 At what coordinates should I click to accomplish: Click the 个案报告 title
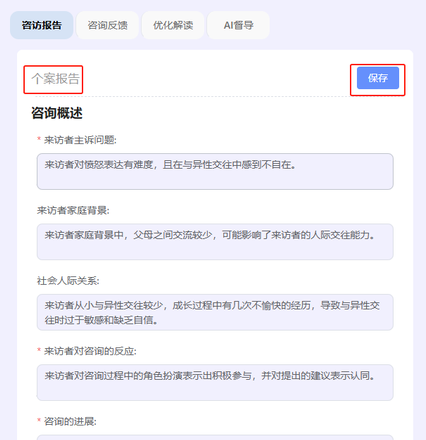click(x=55, y=79)
